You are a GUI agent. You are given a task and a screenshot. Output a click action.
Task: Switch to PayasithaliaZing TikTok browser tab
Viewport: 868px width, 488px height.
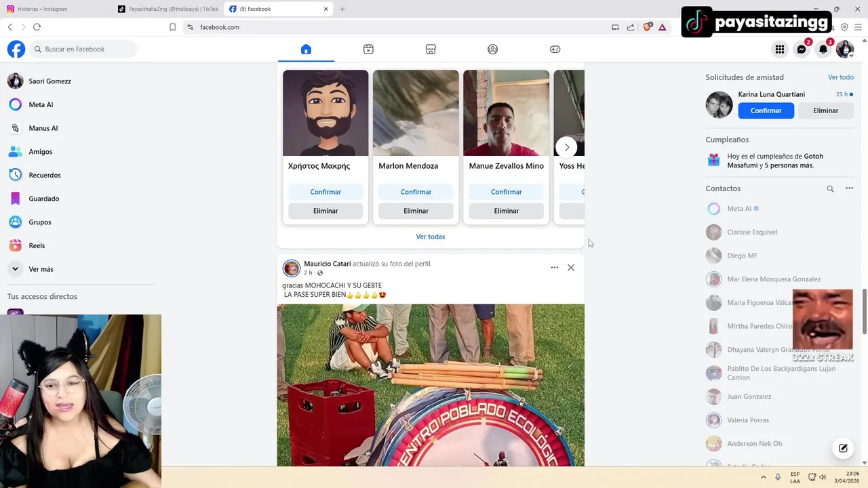point(167,9)
